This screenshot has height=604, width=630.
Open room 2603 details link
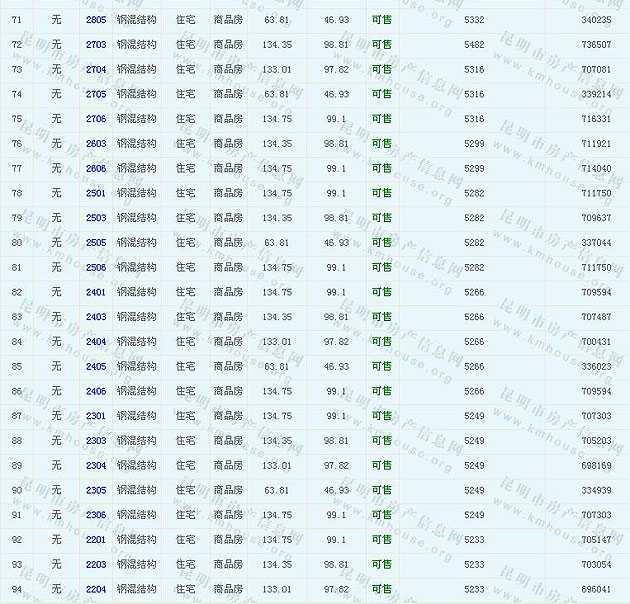point(96,144)
